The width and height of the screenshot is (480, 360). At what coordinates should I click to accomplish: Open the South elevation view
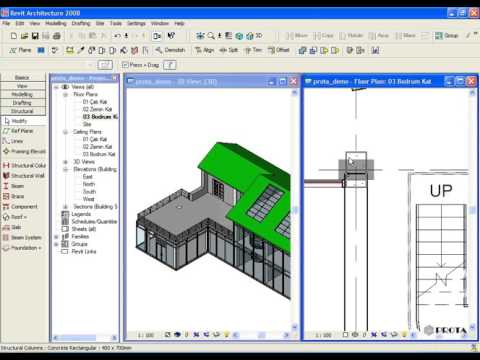[x=89, y=192]
